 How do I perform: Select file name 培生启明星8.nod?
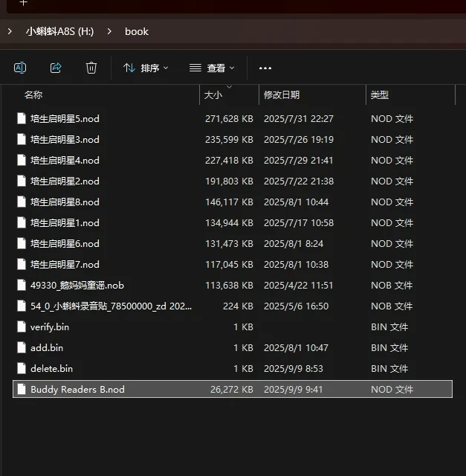pos(65,202)
